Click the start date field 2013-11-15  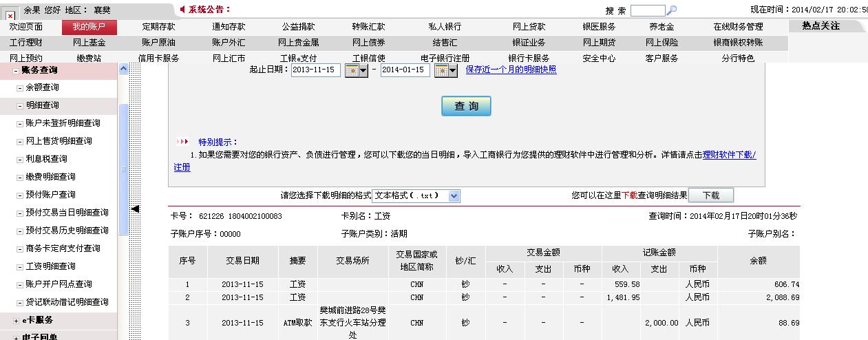(x=315, y=70)
